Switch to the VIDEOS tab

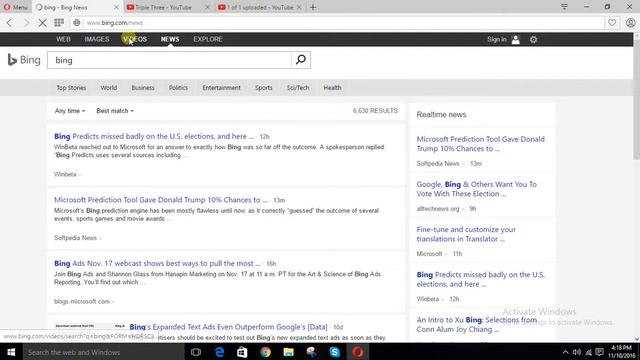[x=135, y=39]
